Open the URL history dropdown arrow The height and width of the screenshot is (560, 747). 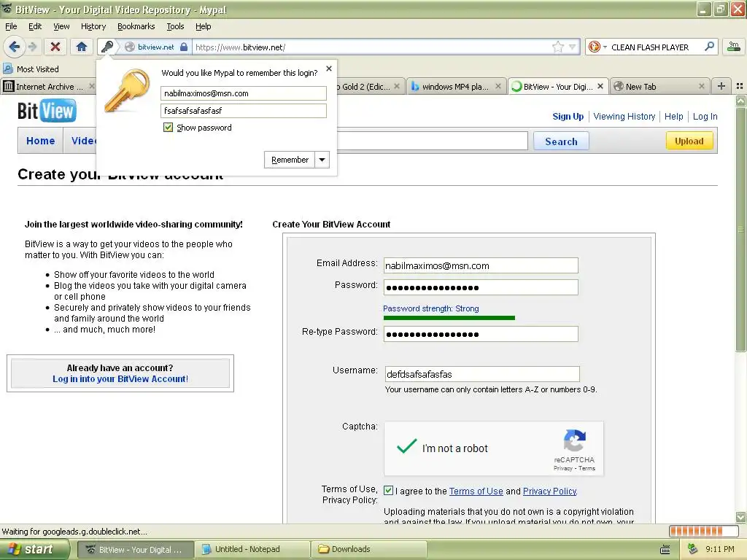(572, 47)
